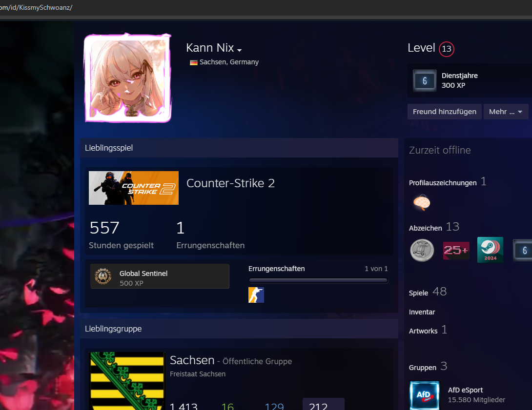This screenshot has width=532, height=410.
Task: Open the 25+ games collector badge
Action: (456, 250)
